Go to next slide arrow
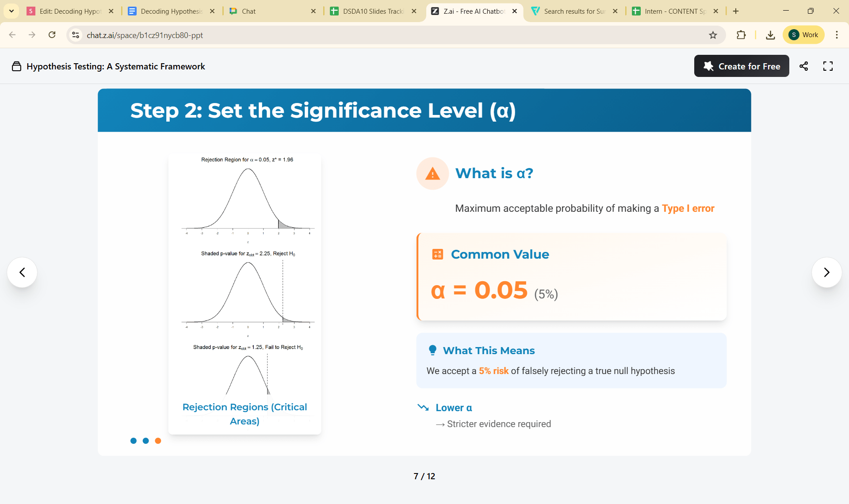Viewport: 849px width, 504px height. (826, 272)
